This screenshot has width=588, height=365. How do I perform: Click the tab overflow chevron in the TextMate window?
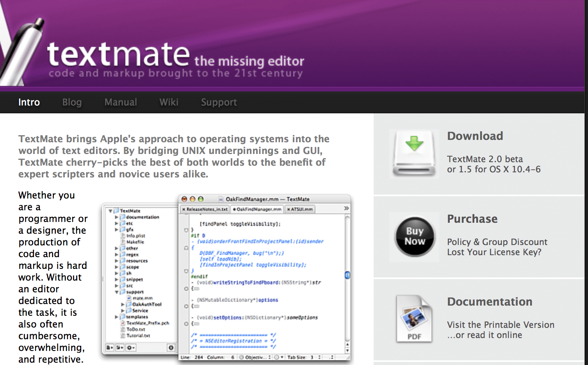click(x=346, y=208)
